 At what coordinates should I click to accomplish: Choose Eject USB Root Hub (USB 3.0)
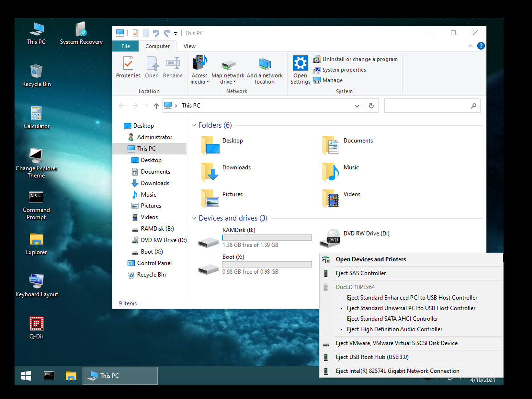tap(411, 357)
